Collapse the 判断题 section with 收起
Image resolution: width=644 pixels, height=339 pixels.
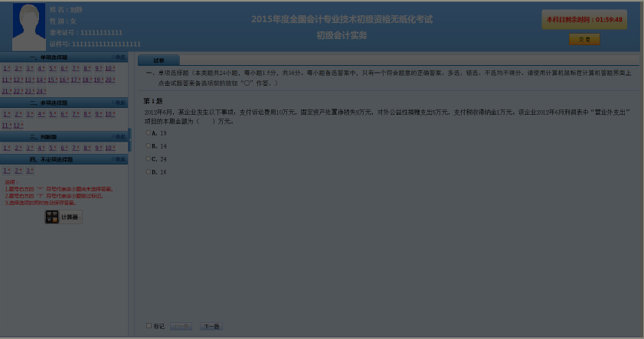(119, 137)
